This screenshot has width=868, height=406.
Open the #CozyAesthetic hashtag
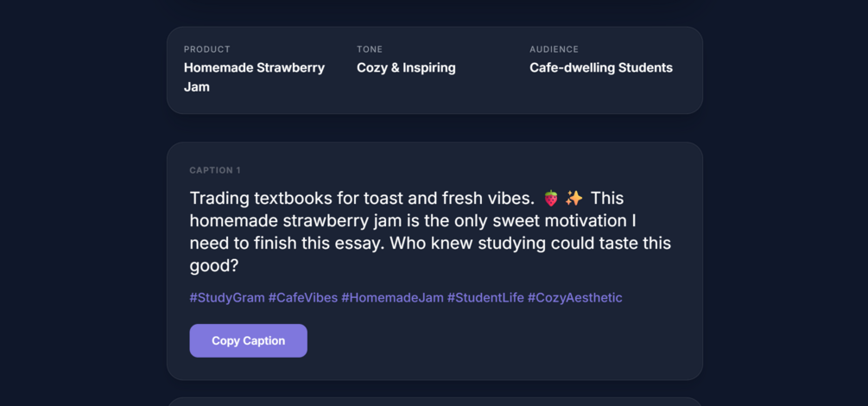(574, 297)
